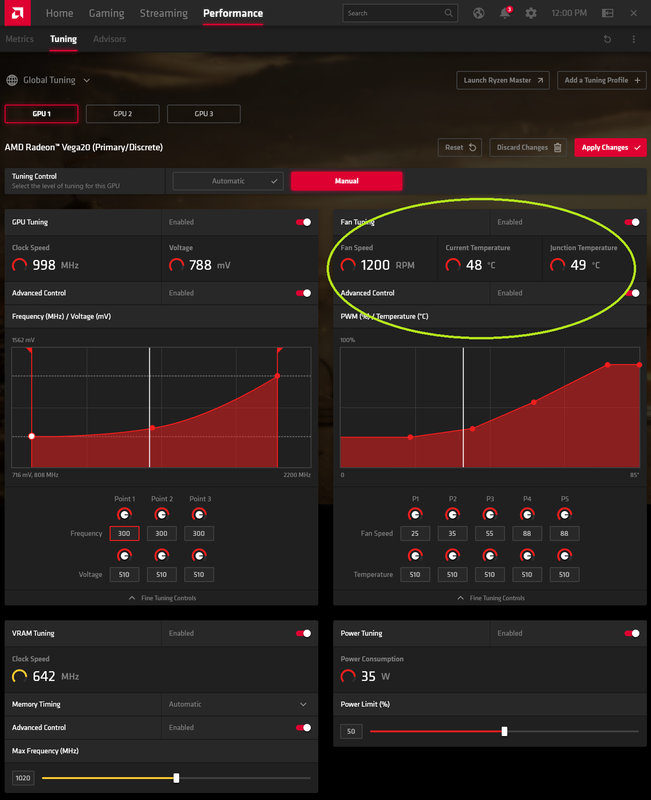The image size is (651, 800).
Task: Click the end point on frequency curve
Action: coord(278,376)
